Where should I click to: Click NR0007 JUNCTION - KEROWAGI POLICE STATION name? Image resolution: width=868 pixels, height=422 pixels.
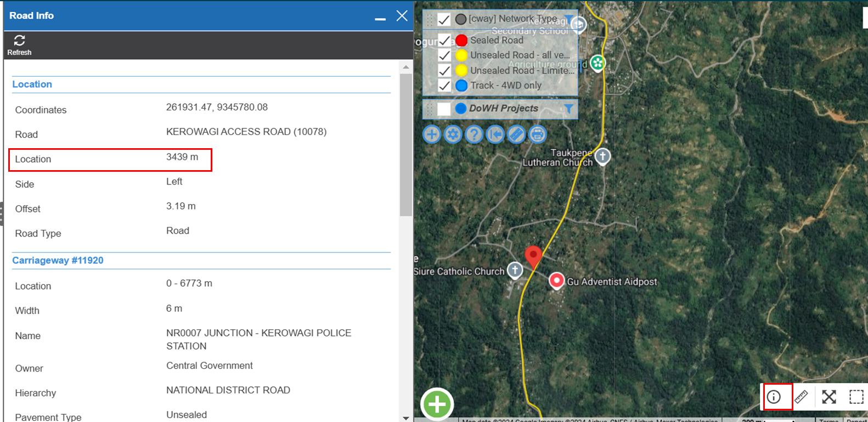259,340
